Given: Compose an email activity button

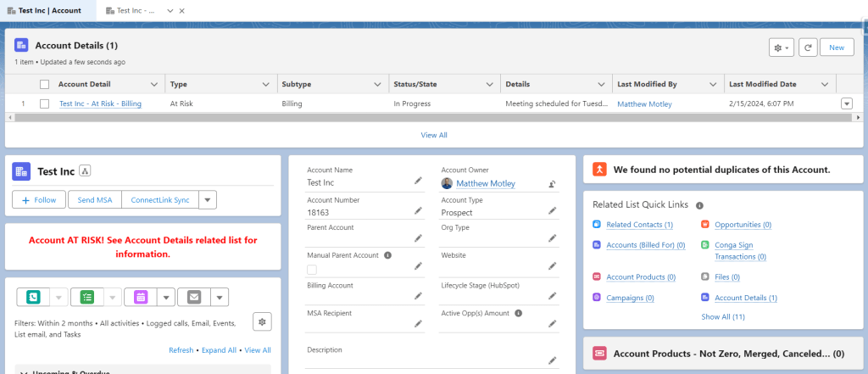Looking at the screenshot, I should tap(194, 298).
